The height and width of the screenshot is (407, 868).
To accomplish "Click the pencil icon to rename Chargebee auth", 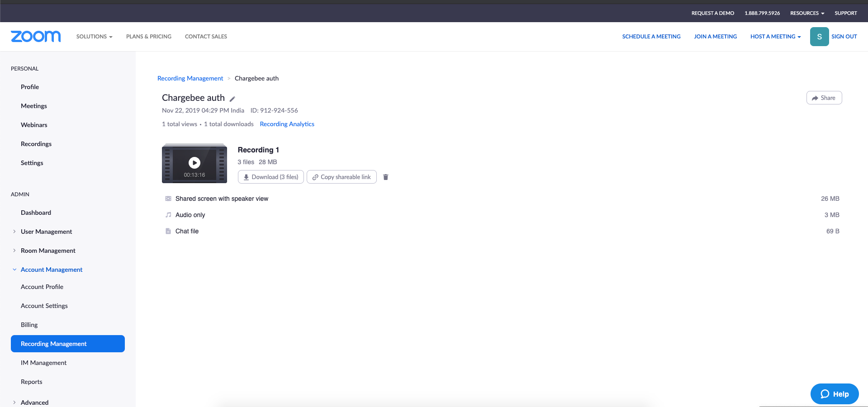I will click(x=232, y=99).
